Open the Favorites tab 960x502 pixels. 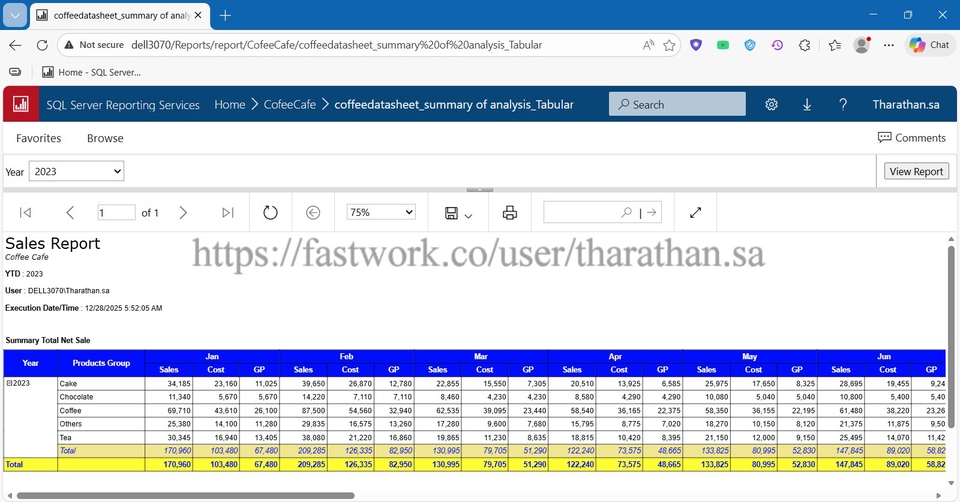[38, 138]
